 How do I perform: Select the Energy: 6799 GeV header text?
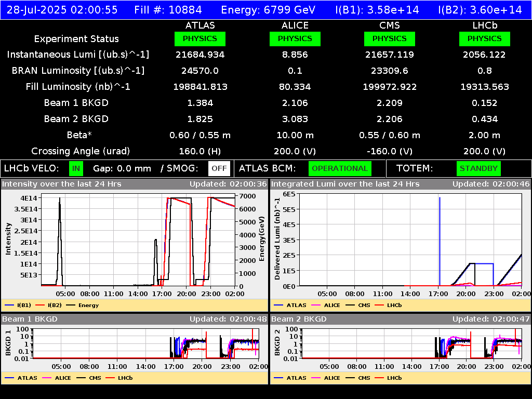(x=268, y=9)
